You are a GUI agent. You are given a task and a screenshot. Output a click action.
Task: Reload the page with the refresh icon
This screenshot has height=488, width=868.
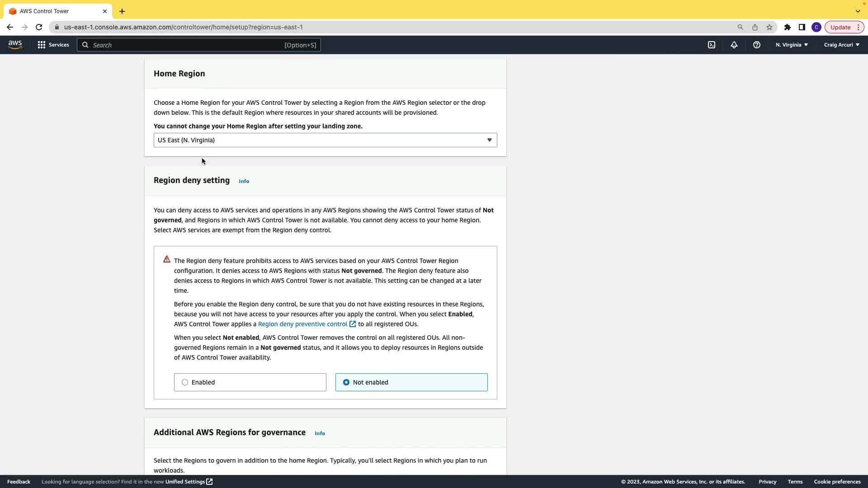coord(39,27)
